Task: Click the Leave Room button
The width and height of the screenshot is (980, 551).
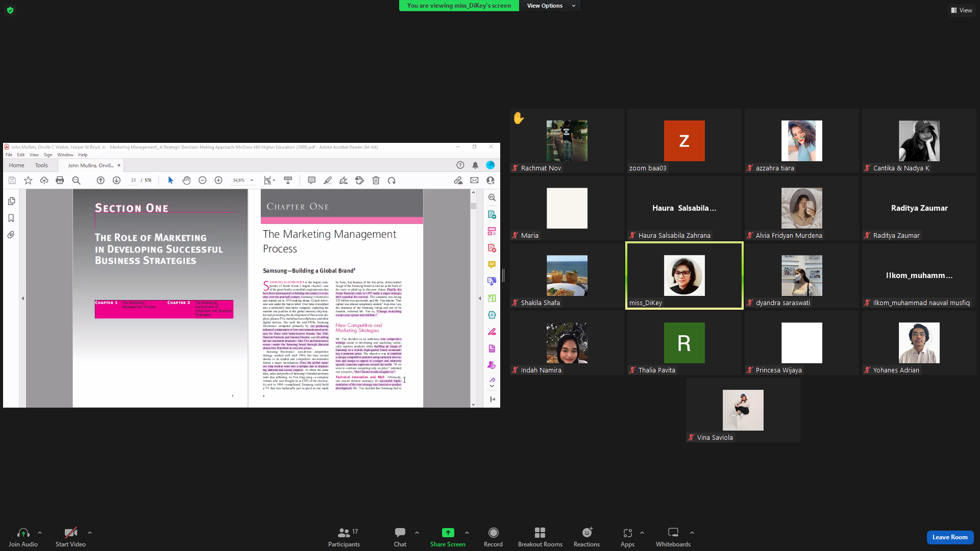Action: coord(950,537)
